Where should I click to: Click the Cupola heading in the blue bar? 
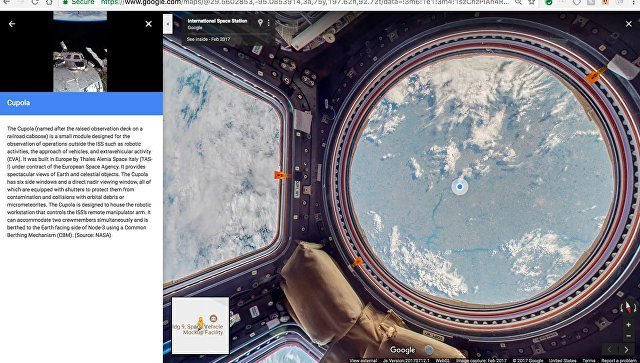pos(18,102)
